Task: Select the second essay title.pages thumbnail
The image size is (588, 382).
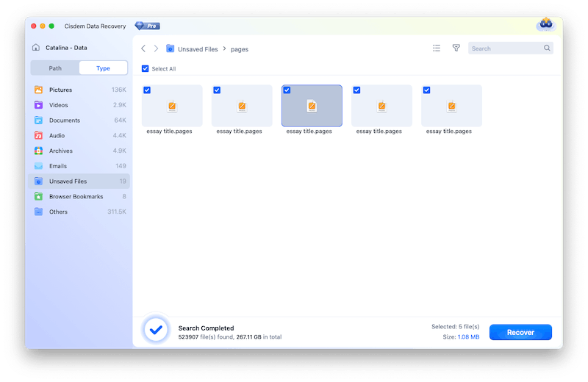Action: click(242, 106)
